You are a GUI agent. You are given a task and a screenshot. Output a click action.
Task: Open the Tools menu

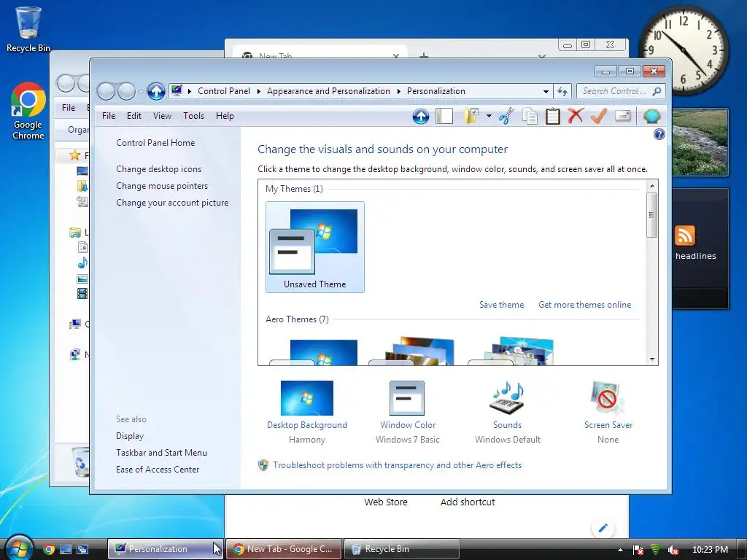point(193,116)
